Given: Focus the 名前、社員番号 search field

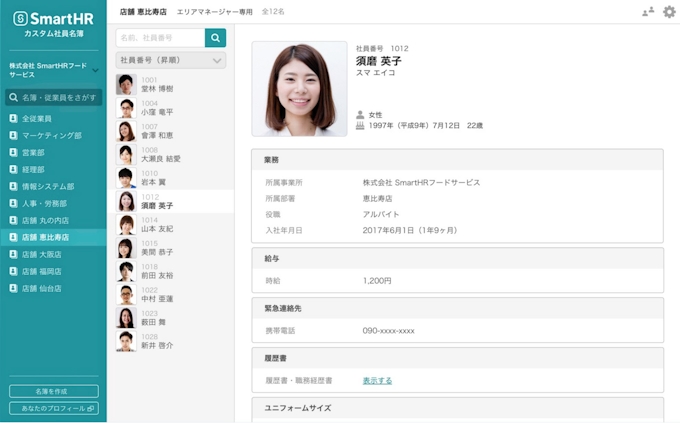Looking at the screenshot, I should pyautogui.click(x=160, y=38).
